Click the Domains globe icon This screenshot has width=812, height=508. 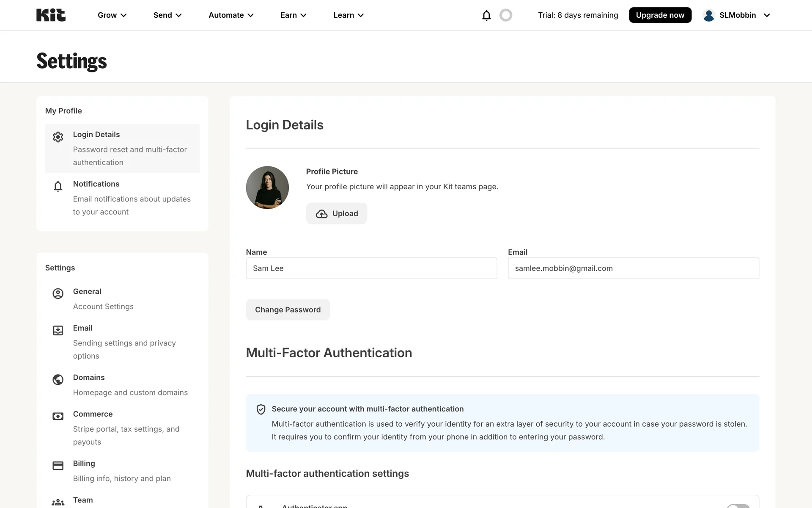[58, 380]
